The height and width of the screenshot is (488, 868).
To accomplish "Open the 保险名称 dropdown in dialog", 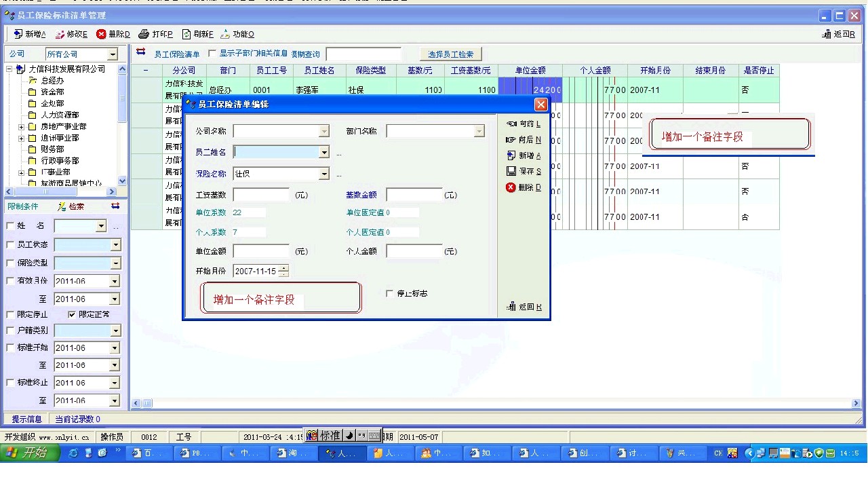I will pos(323,174).
